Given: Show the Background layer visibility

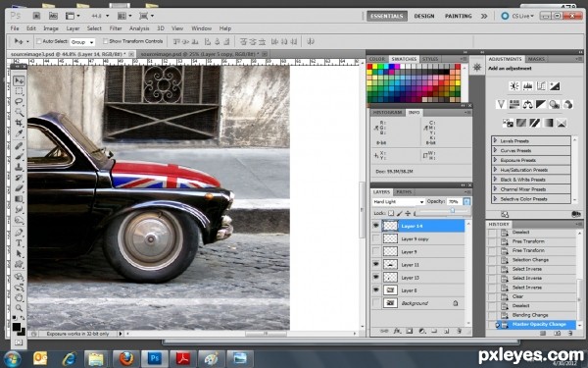Looking at the screenshot, I should [375, 303].
